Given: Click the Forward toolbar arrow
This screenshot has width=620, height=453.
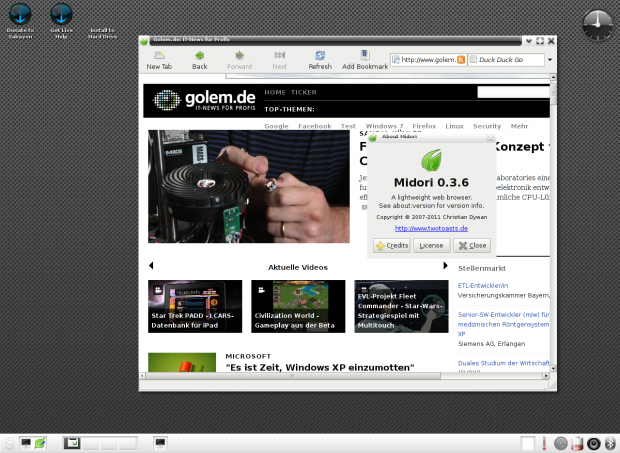Looking at the screenshot, I should tap(240, 60).
